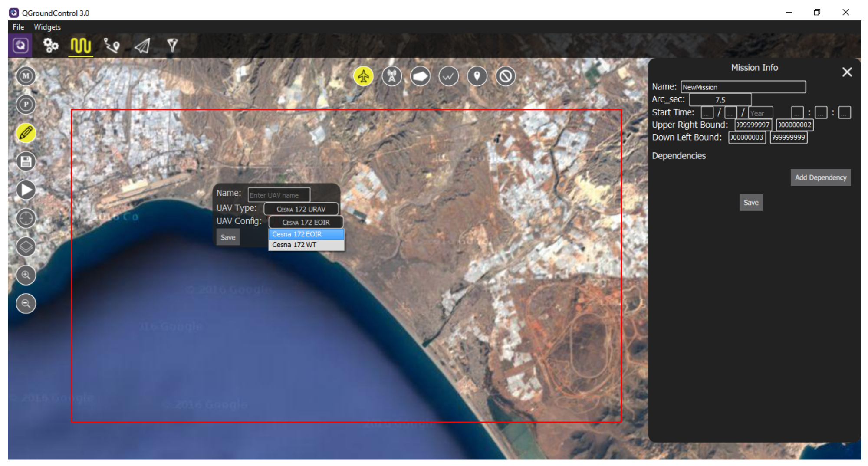This screenshot has width=868, height=466.
Task: Zoom in with magnifier plus icon
Action: coord(26,275)
